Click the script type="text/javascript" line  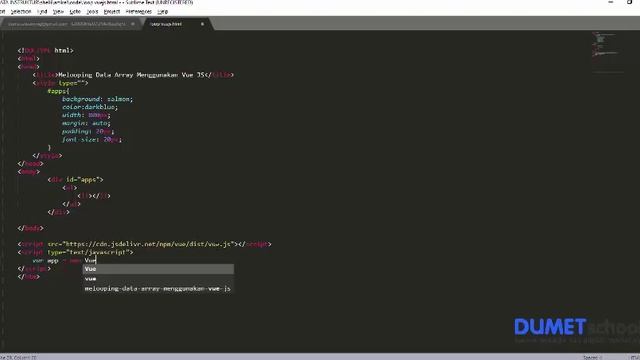click(x=76, y=252)
